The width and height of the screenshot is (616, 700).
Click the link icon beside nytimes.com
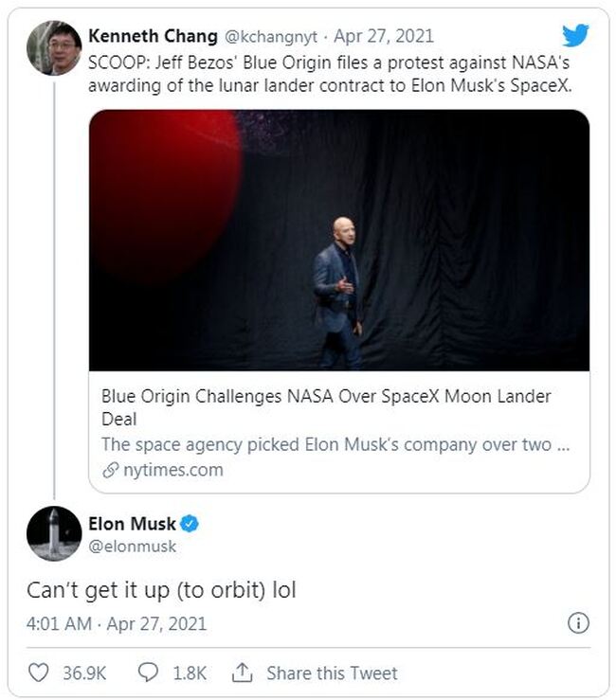(110, 470)
